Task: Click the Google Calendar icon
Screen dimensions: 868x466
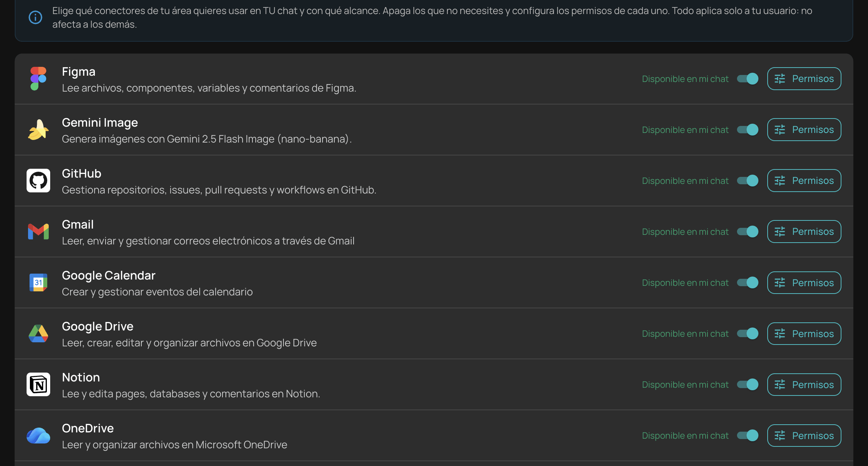Action: pyautogui.click(x=38, y=282)
